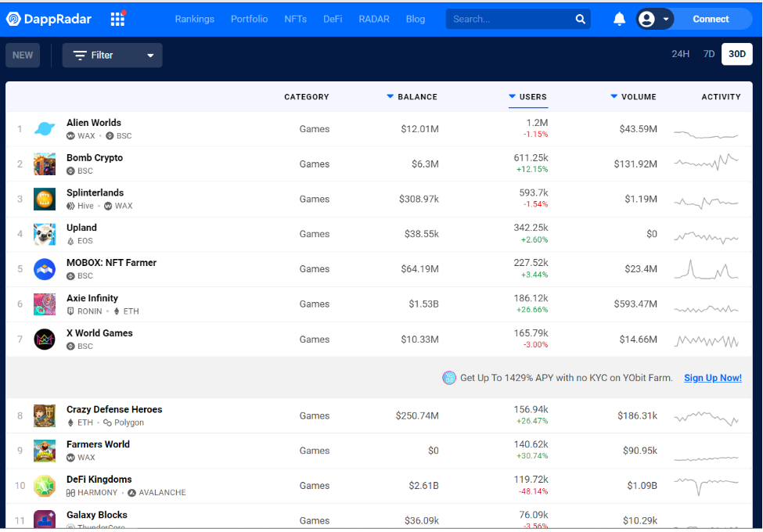The width and height of the screenshot is (763, 532).
Task: Switch time range to 24H
Action: [x=680, y=54]
